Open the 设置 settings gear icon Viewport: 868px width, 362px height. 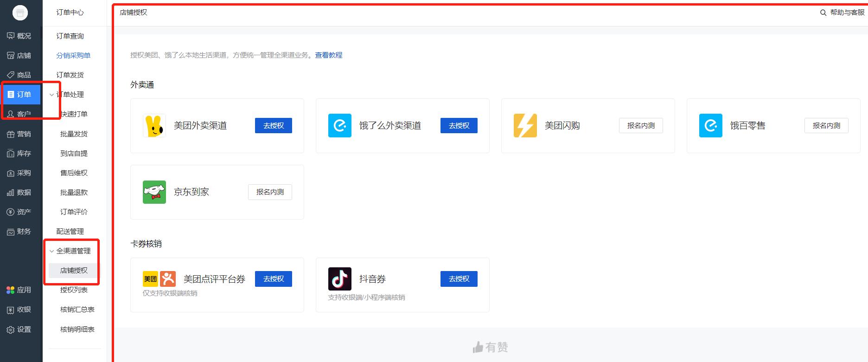point(11,330)
